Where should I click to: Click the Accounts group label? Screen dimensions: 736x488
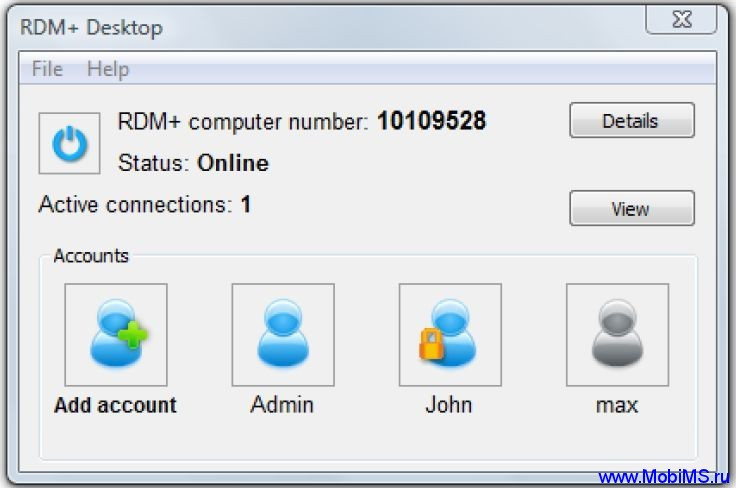point(91,256)
